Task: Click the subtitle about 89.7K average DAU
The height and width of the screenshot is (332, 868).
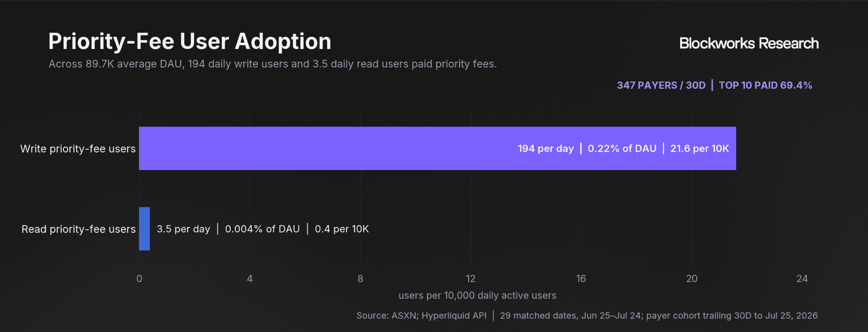Action: pyautogui.click(x=273, y=64)
